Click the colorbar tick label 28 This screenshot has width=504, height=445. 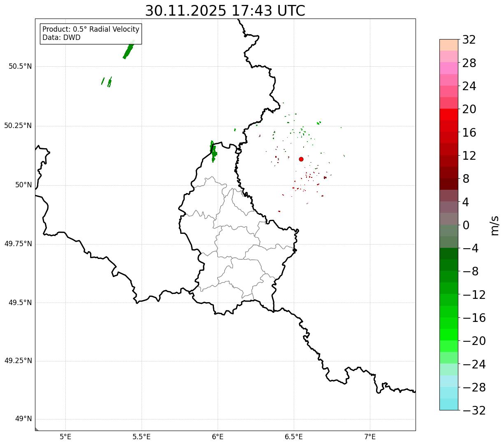(x=469, y=63)
